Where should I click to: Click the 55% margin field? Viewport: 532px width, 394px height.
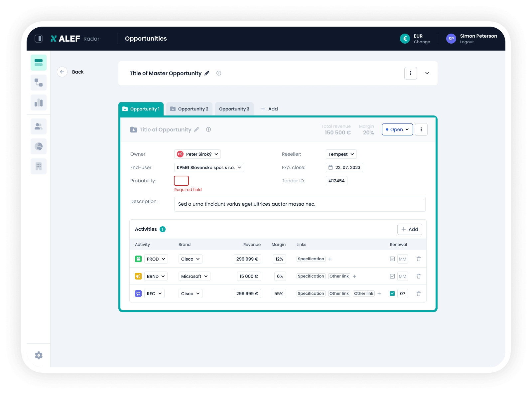279,294
